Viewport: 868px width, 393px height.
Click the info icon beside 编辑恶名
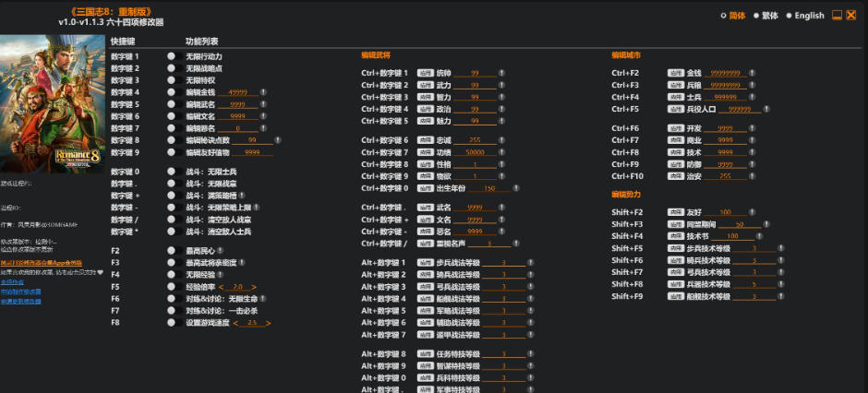pos(264,128)
